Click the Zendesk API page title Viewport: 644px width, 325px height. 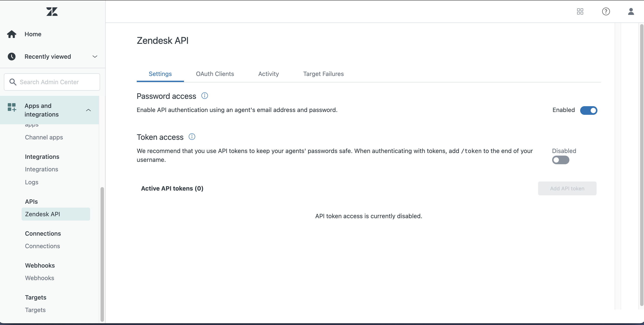pyautogui.click(x=162, y=41)
